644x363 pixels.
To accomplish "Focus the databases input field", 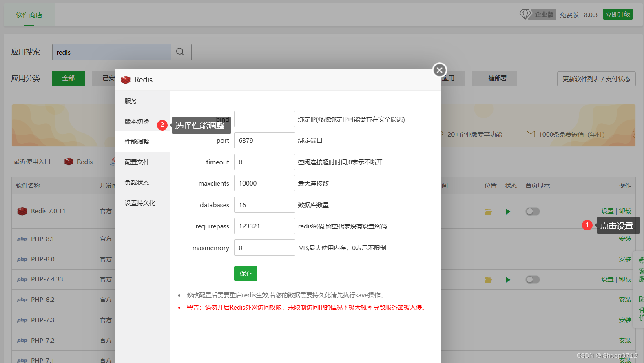I will coord(265,205).
